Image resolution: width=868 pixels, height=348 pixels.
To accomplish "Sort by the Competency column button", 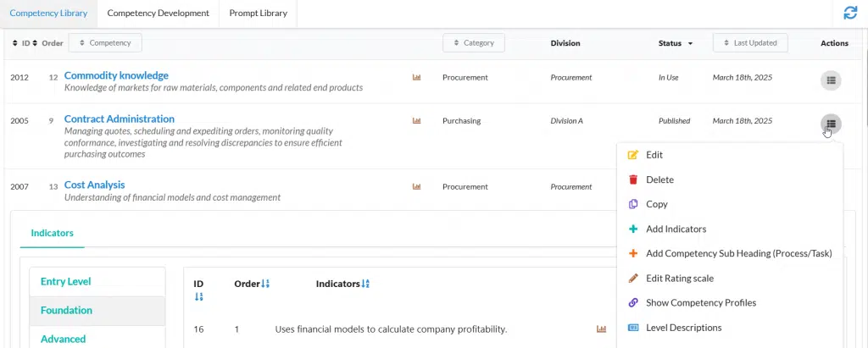I will pos(105,43).
